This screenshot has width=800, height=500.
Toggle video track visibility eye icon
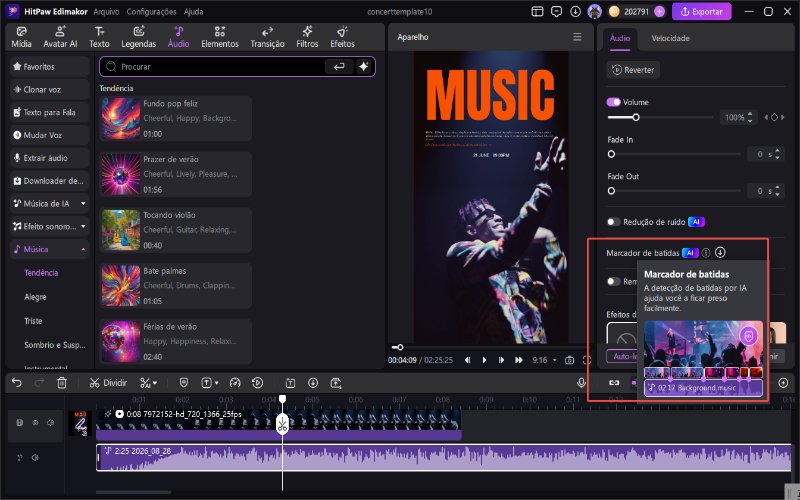click(35, 422)
